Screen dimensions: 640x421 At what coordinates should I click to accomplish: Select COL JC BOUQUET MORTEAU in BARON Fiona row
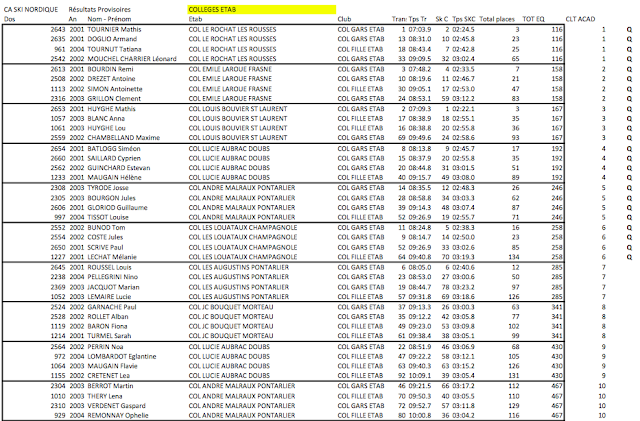pos(231,326)
